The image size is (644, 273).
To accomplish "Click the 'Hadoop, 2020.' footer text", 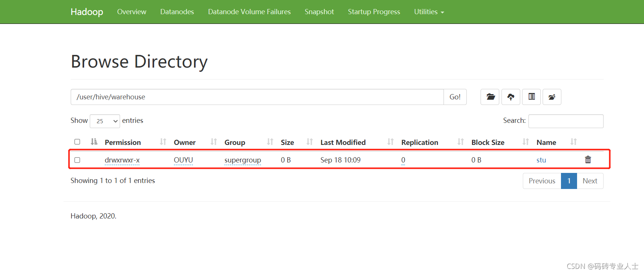I will click(93, 216).
